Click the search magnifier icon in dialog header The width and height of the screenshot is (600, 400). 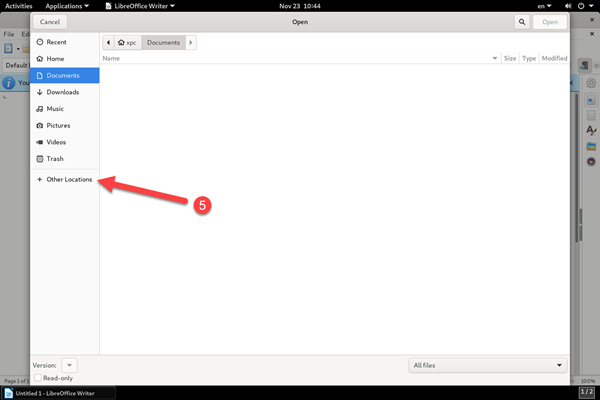tap(522, 22)
